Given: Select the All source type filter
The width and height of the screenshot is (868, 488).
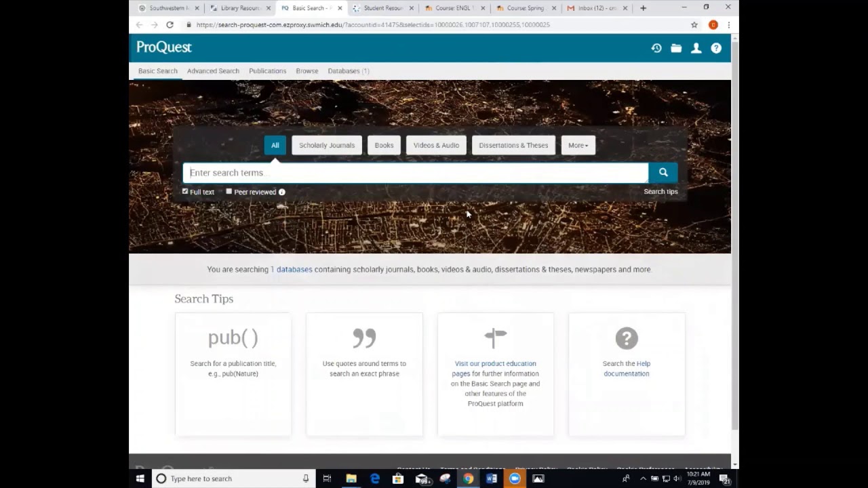Looking at the screenshot, I should click(x=275, y=145).
